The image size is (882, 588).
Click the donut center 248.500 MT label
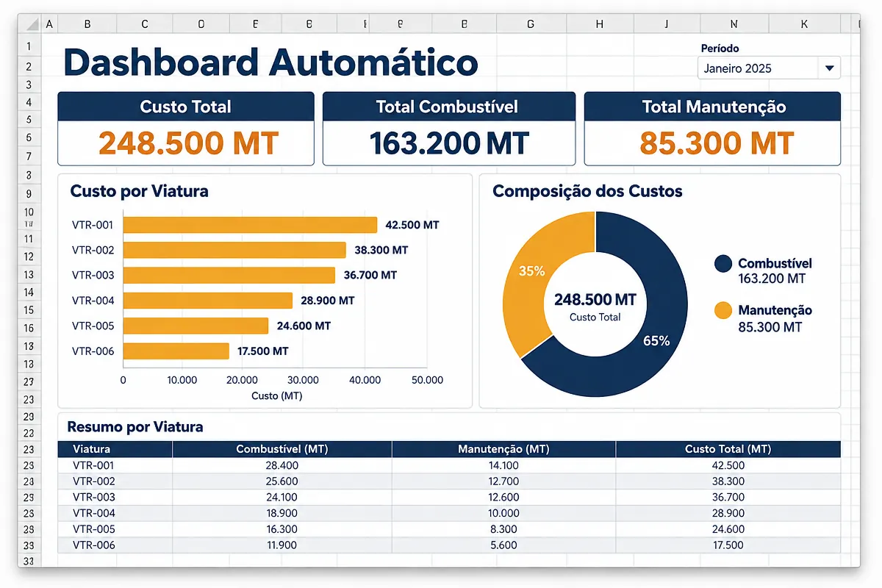click(x=595, y=300)
